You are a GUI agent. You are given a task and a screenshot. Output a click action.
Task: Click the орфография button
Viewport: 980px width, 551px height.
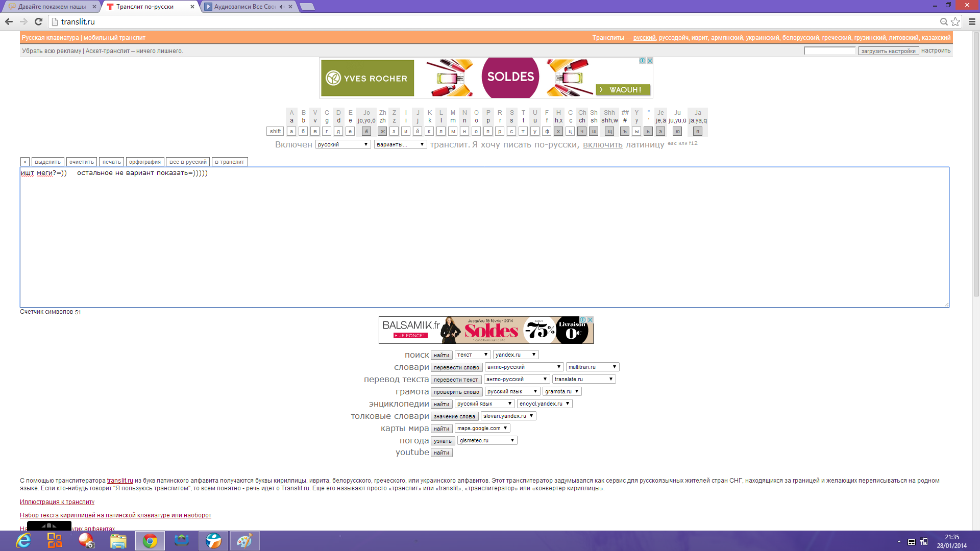[144, 162]
